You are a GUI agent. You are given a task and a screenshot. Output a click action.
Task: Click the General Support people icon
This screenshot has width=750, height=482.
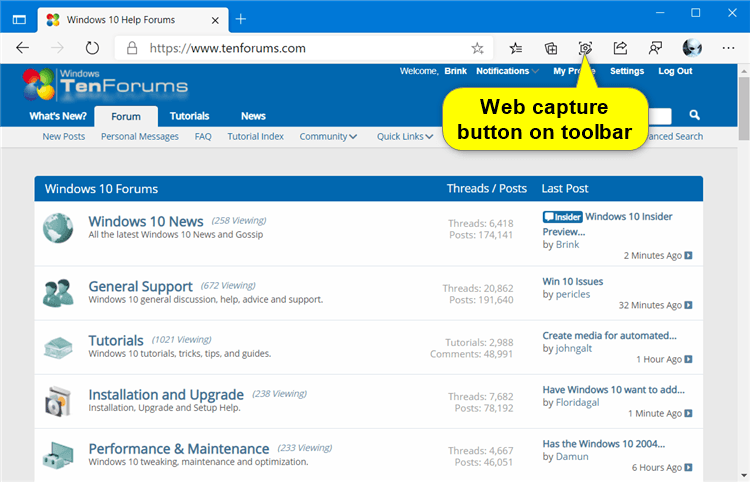(58, 293)
